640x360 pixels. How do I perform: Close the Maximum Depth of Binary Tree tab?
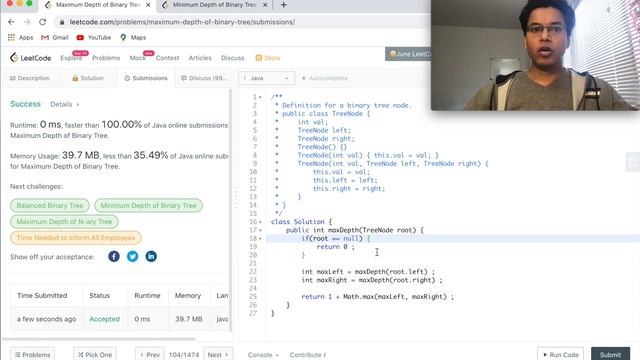click(x=148, y=5)
